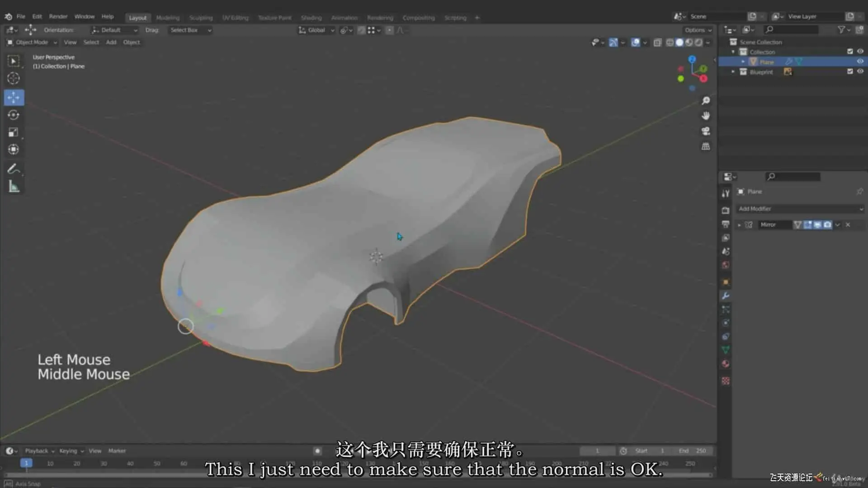Click frame 1 marker on timeline
Image resolution: width=868 pixels, height=488 pixels.
pyautogui.click(x=26, y=463)
